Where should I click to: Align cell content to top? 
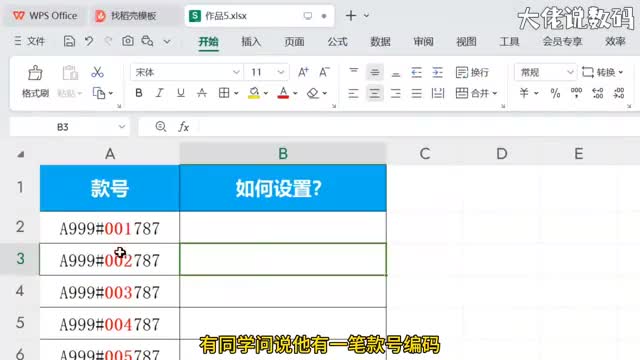pos(353,72)
